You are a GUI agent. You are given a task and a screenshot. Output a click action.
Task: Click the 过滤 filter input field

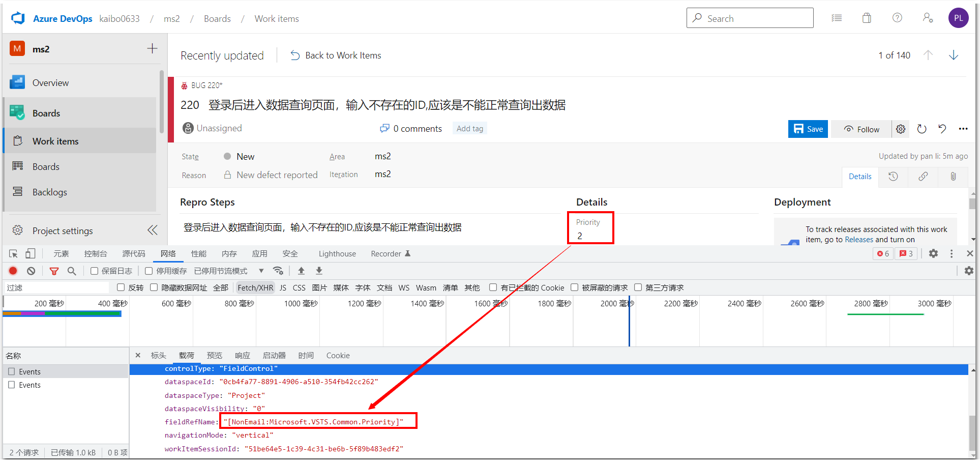(56, 287)
